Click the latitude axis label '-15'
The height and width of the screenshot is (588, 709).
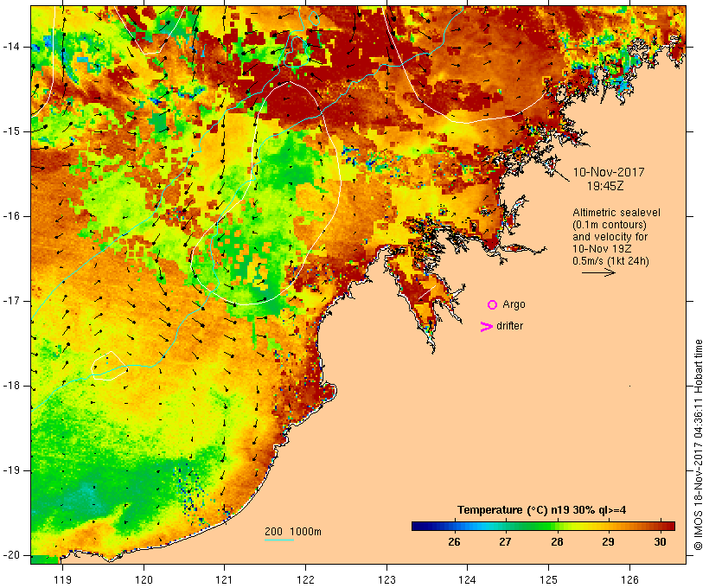coord(11,131)
